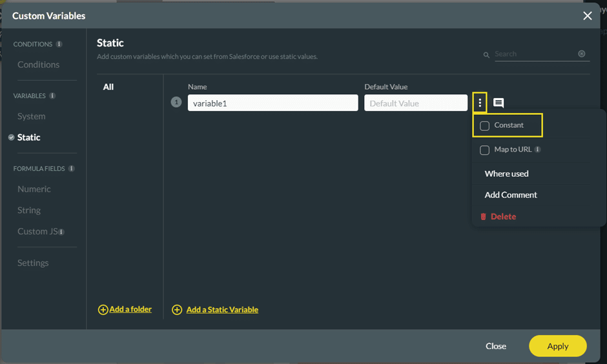Select Where used from the menu
The image size is (607, 364).
pos(506,174)
